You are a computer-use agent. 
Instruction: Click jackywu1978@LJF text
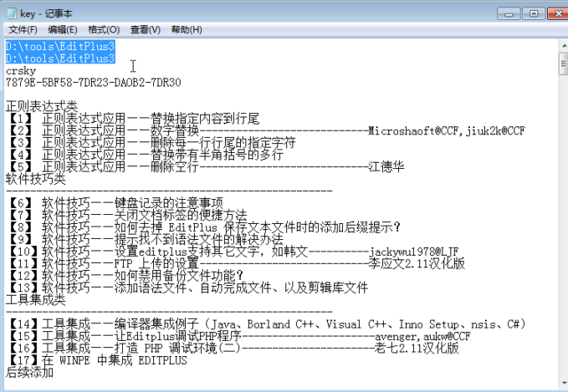tap(414, 252)
